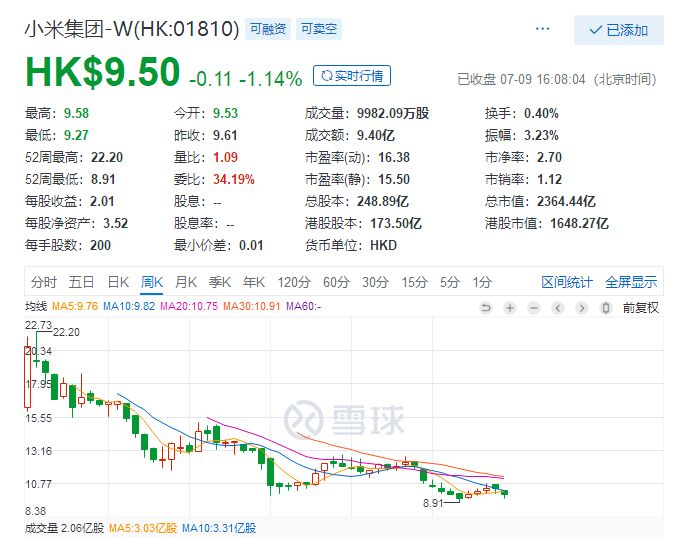Click the 货币单位 value HKD
Viewport: 682px width, 537px height.
point(384,245)
